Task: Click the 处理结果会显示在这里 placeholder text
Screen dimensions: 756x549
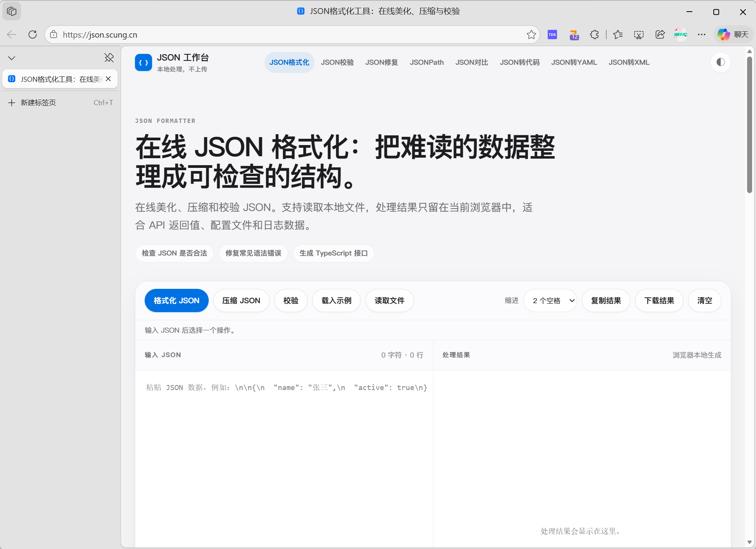Action: 582,531
